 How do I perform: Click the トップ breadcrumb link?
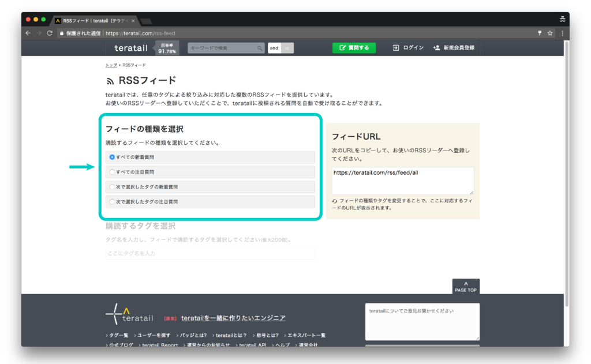(x=111, y=65)
